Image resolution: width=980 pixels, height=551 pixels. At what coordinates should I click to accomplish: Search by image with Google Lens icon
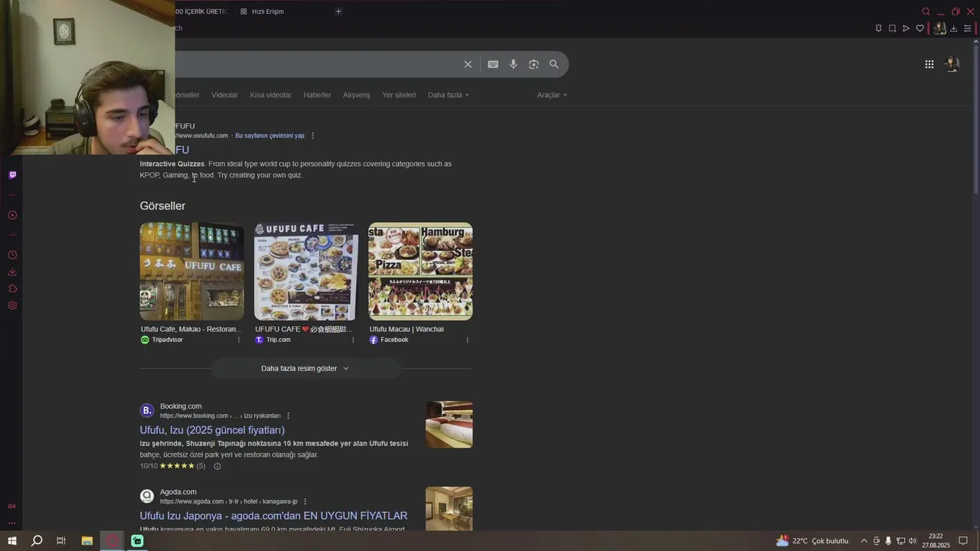tap(534, 64)
